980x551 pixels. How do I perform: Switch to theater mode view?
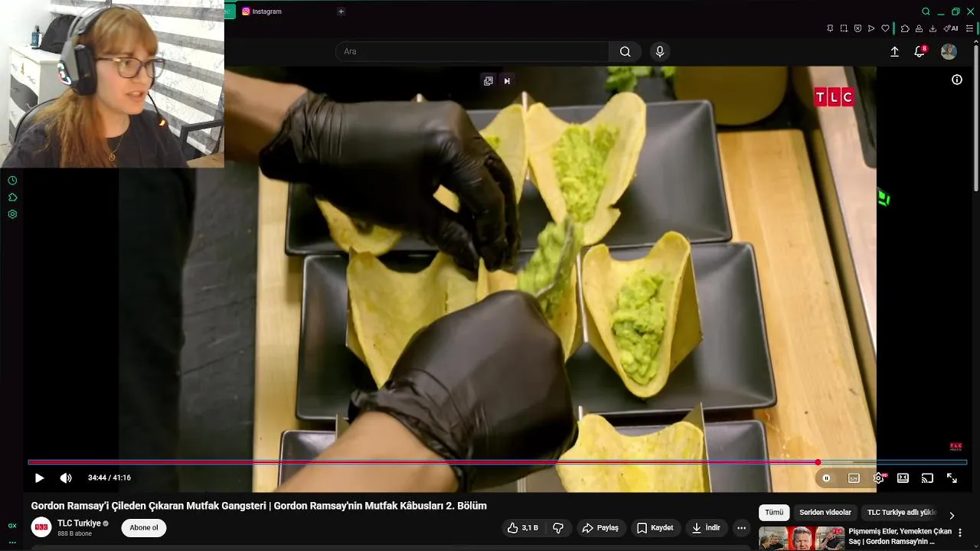pos(903,478)
